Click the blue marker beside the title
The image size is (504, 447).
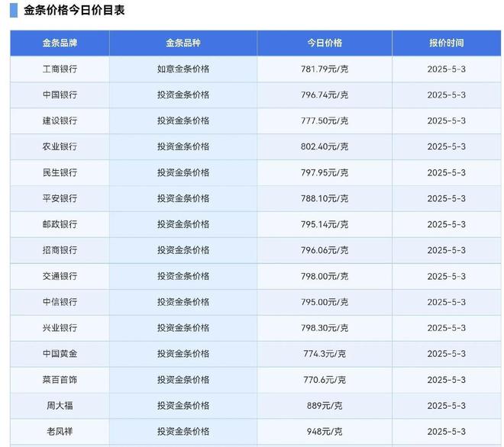[x=14, y=10]
